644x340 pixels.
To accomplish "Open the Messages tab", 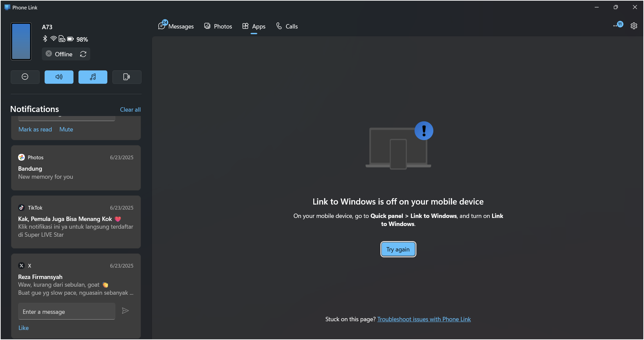I will [x=176, y=26].
